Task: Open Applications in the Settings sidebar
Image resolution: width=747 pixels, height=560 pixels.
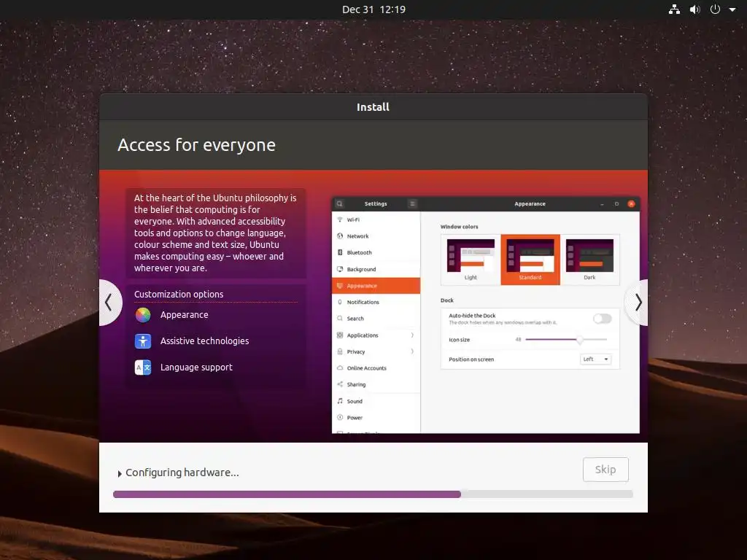Action: pyautogui.click(x=376, y=335)
